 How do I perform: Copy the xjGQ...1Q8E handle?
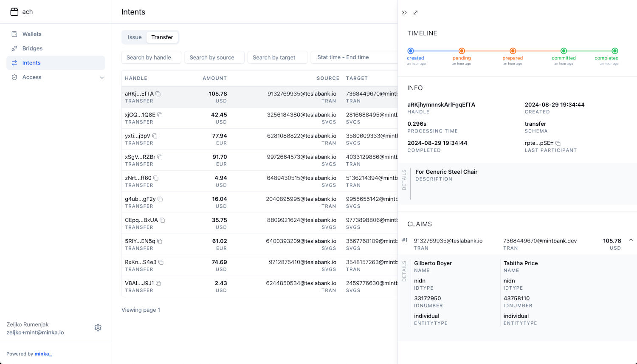160,115
